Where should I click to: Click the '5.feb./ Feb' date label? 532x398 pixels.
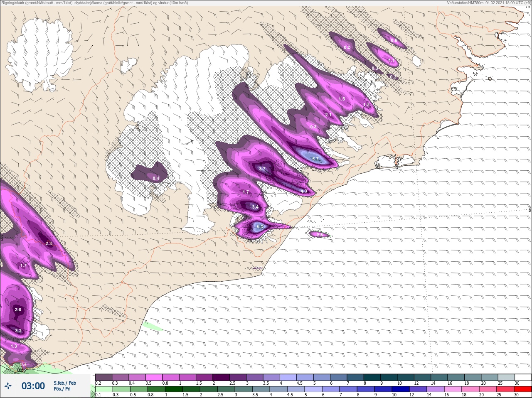pos(65,383)
